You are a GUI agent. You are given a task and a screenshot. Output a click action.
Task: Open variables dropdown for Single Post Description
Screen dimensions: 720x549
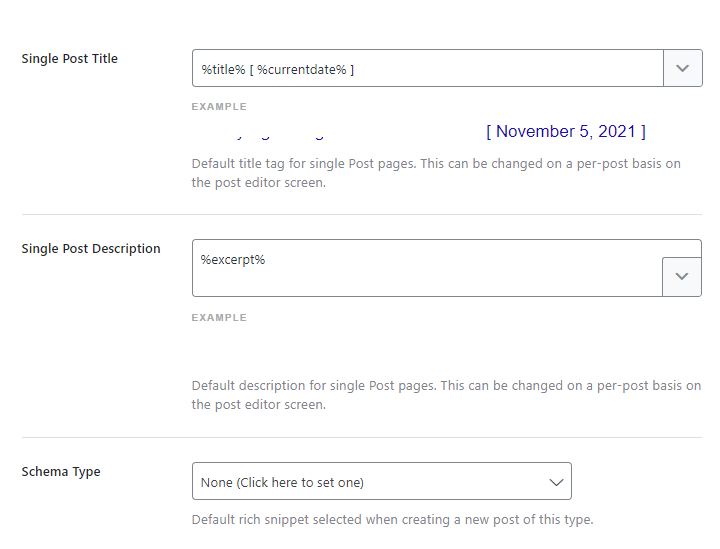[682, 276]
